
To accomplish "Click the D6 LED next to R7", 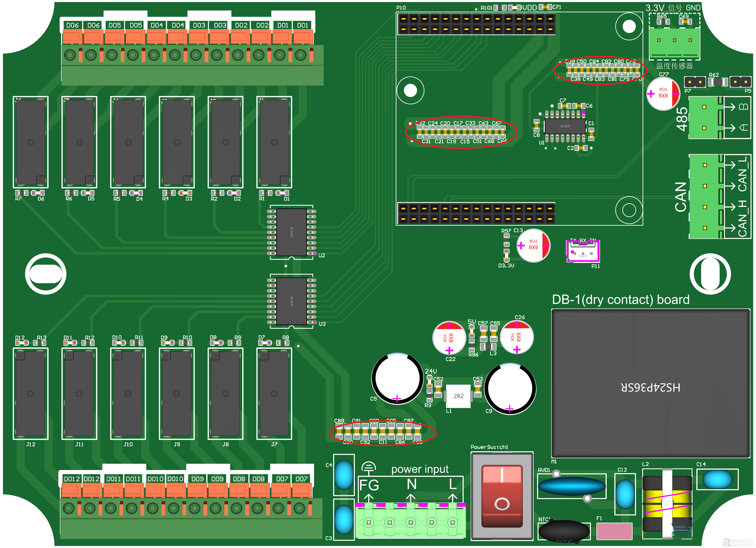I will click(38, 193).
